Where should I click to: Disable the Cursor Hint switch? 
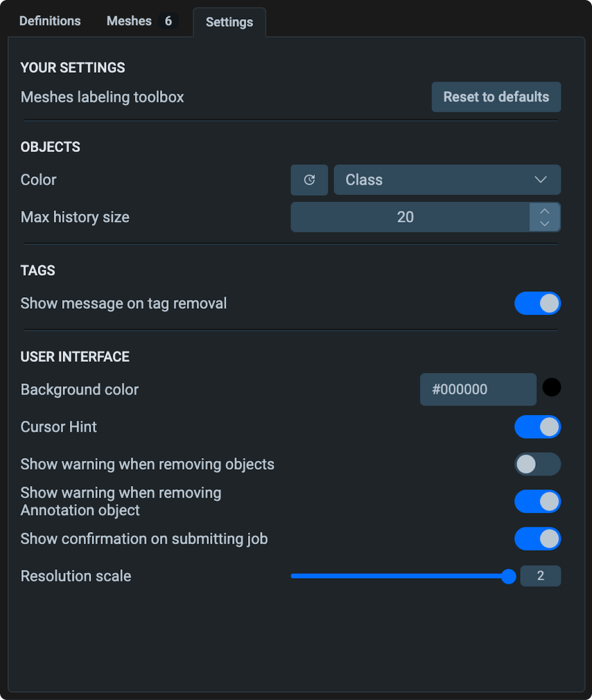pyautogui.click(x=538, y=427)
